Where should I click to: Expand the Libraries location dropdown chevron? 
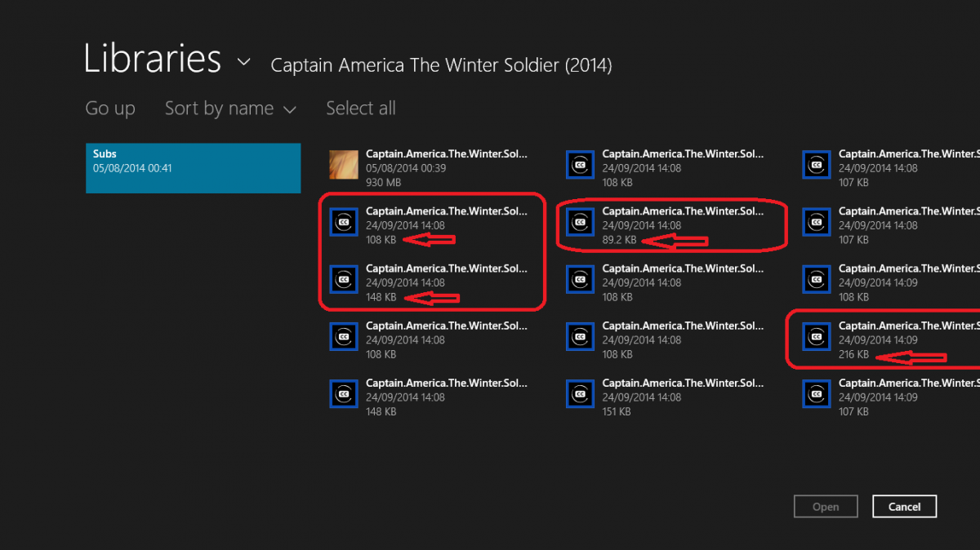[243, 62]
